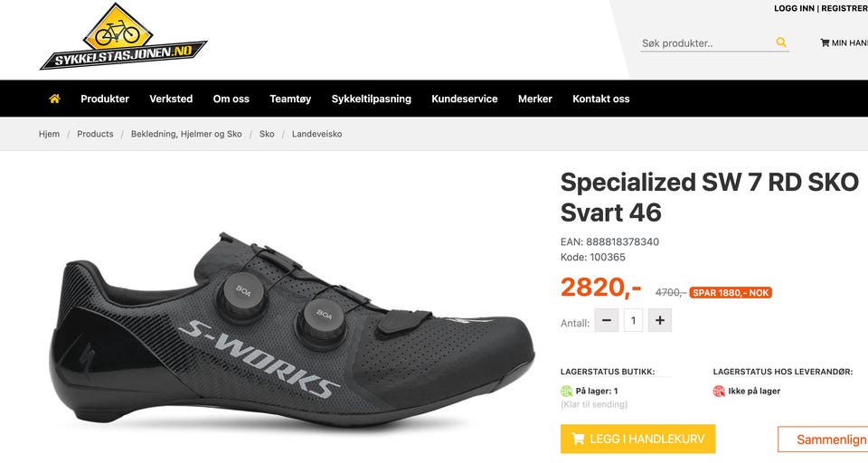This screenshot has height=463, width=868.
Task: Click the red supplier stock icon
Action: (719, 391)
